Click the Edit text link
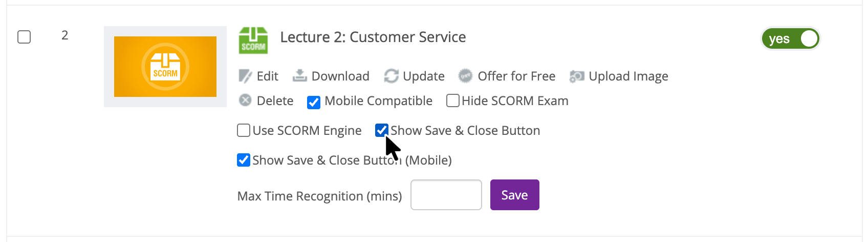The height and width of the screenshot is (242, 868). tap(267, 76)
